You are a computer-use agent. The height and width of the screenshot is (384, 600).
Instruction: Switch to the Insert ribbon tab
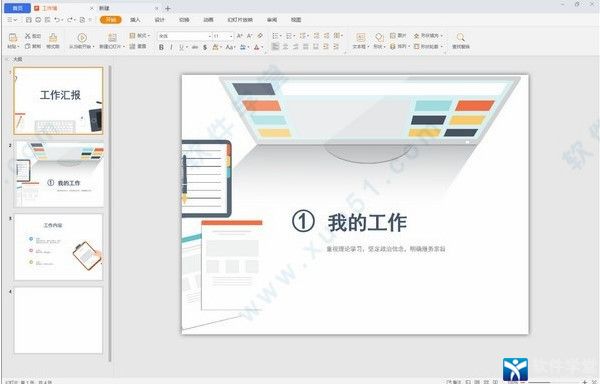135,20
